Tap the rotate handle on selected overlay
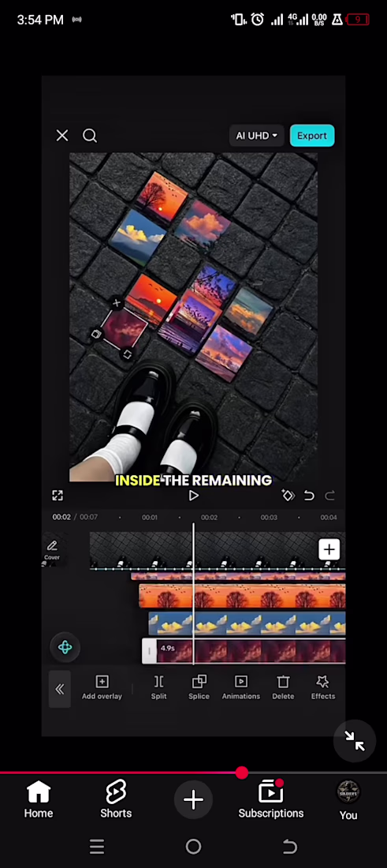The height and width of the screenshot is (868, 387). (127, 355)
